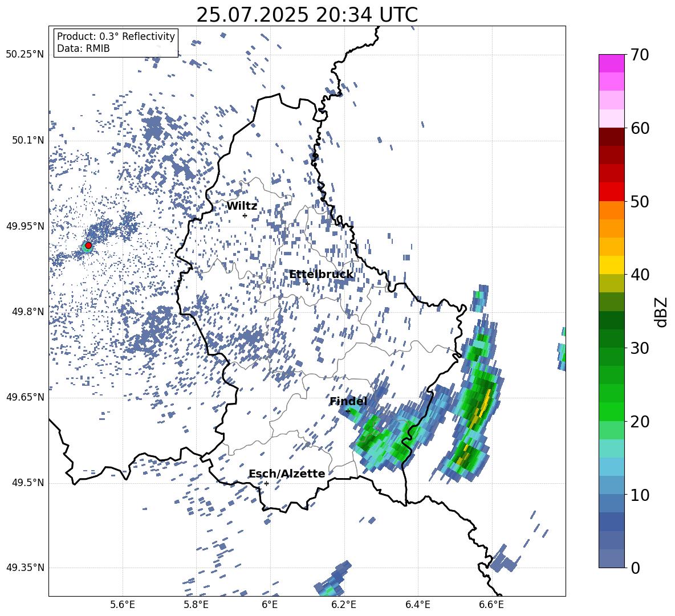Viewport: 675px width, 616px height.
Task: Click the 5.6°E longitude label
Action: point(123,605)
